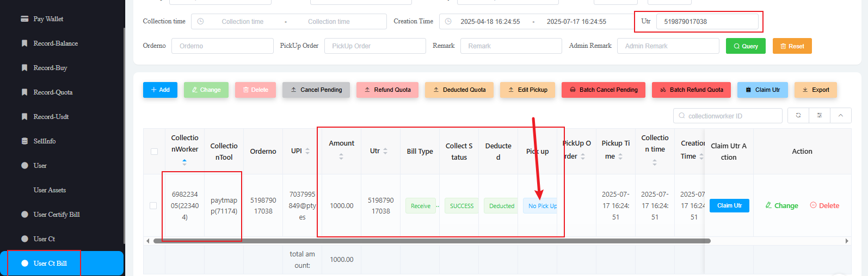This screenshot has width=868, height=276.
Task: Tick the select-all checkbox in the table header
Action: coord(154,152)
